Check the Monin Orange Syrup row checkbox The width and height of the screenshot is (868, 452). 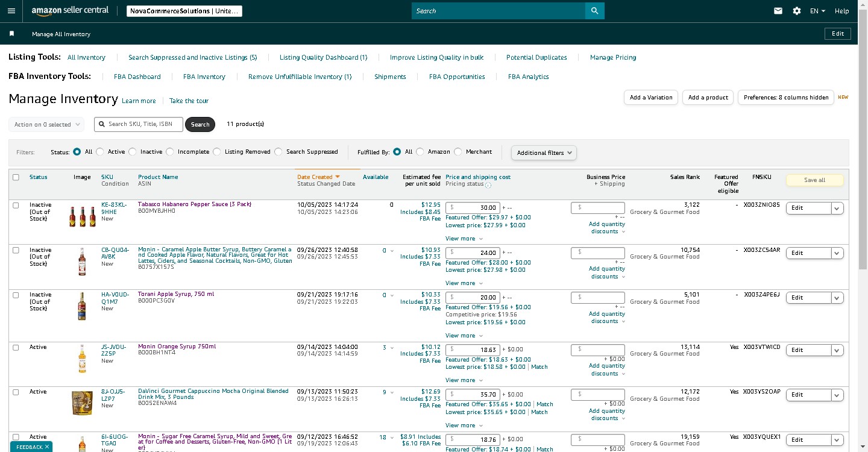pos(16,347)
